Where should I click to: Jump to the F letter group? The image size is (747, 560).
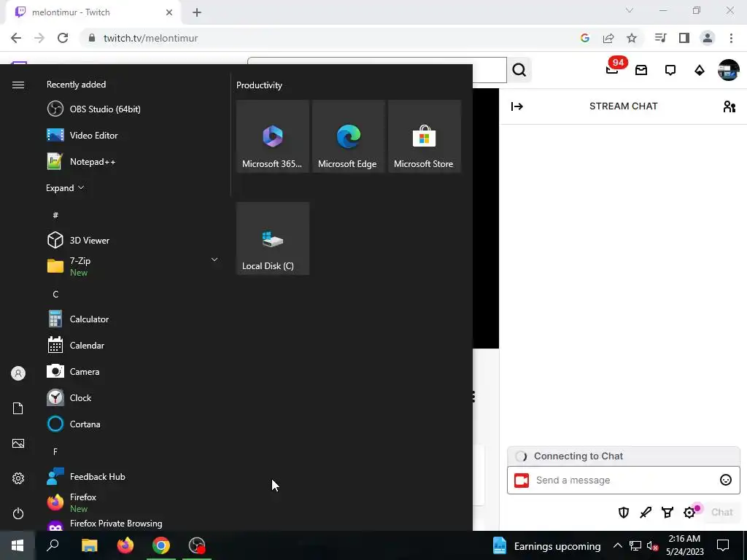pyautogui.click(x=55, y=451)
